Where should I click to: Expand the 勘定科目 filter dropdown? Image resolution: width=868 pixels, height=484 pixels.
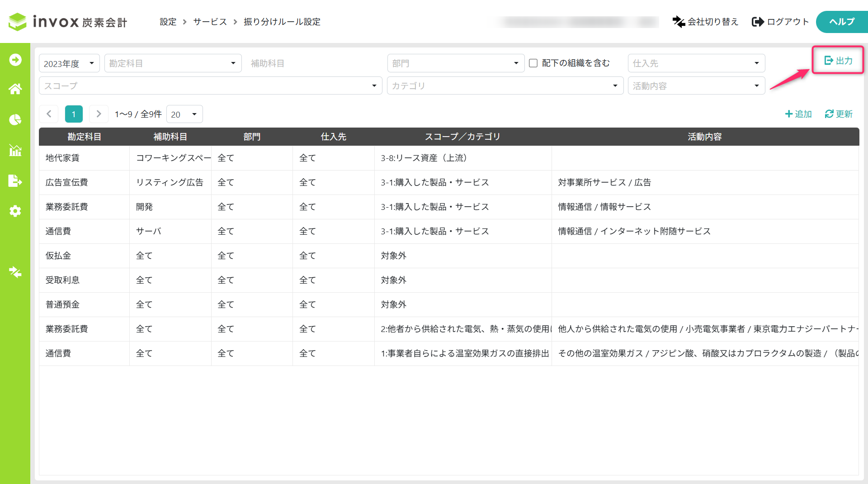(173, 63)
